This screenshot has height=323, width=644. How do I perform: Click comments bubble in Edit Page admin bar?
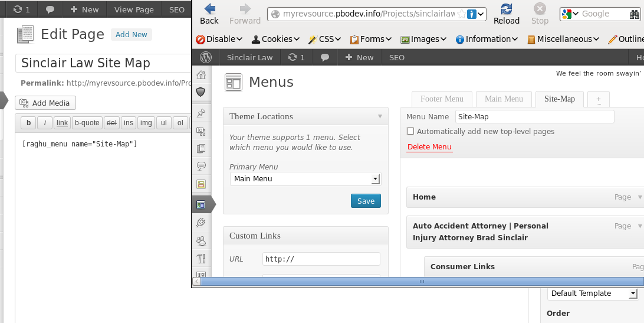click(51, 9)
